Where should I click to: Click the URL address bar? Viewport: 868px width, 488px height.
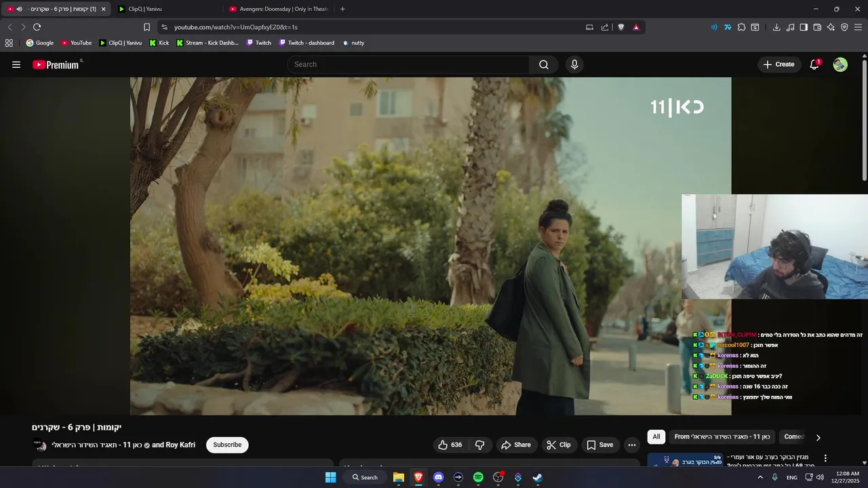coord(373,27)
